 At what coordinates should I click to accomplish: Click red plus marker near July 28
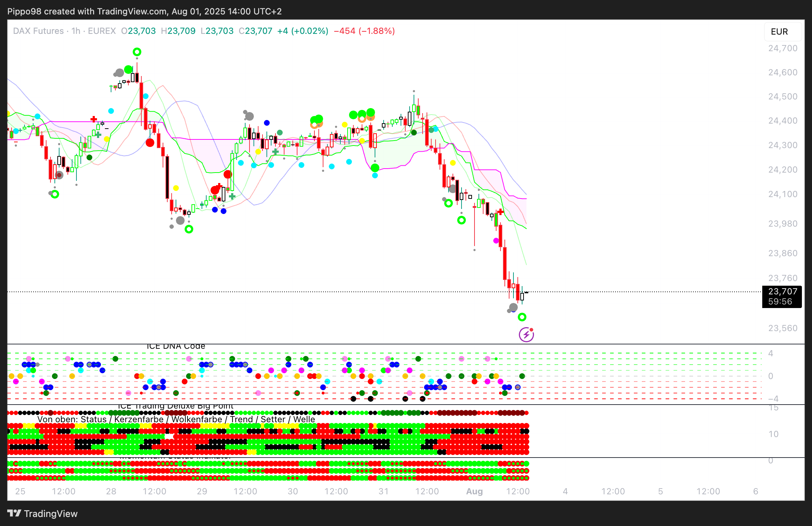point(94,119)
